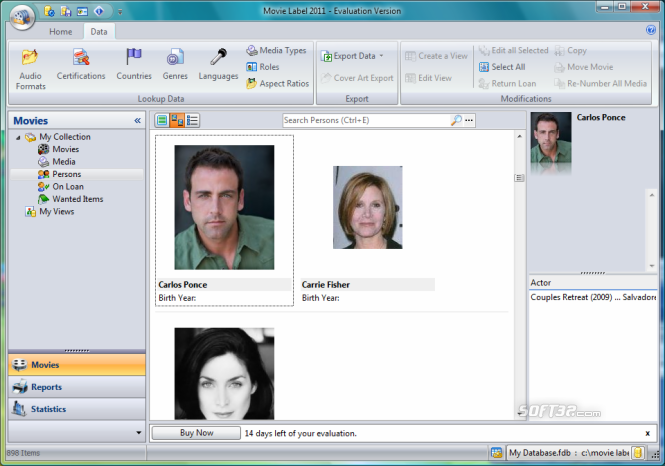Click Move Movie command
This screenshot has width=665, height=466.
(x=584, y=67)
